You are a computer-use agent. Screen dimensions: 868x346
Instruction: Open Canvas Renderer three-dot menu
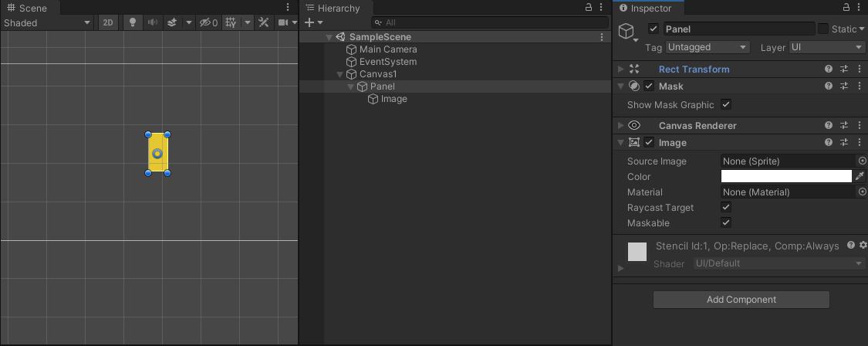860,125
